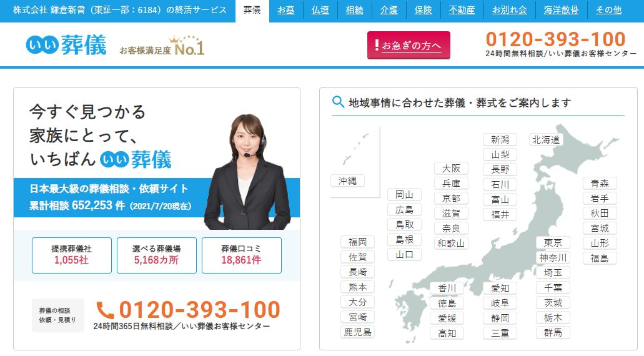Select 鳥取 prefecture

(x=404, y=225)
